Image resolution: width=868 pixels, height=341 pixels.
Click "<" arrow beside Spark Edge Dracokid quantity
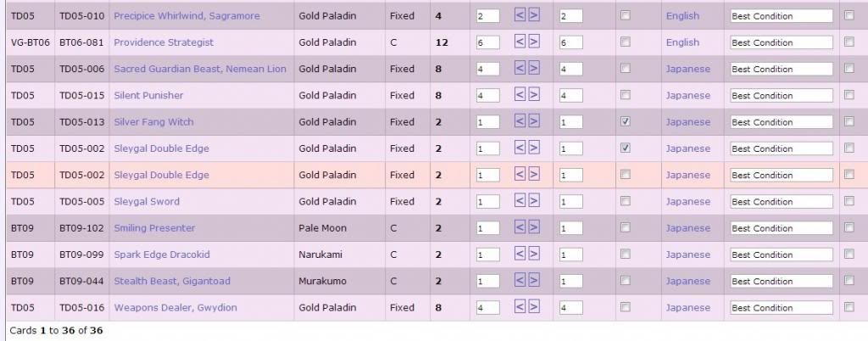(520, 254)
